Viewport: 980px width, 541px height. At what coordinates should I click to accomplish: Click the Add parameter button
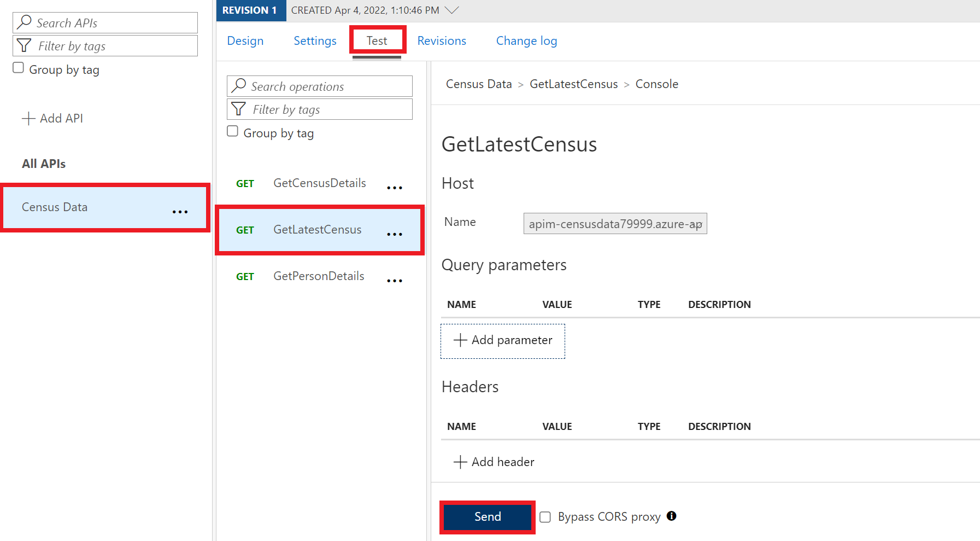503,341
